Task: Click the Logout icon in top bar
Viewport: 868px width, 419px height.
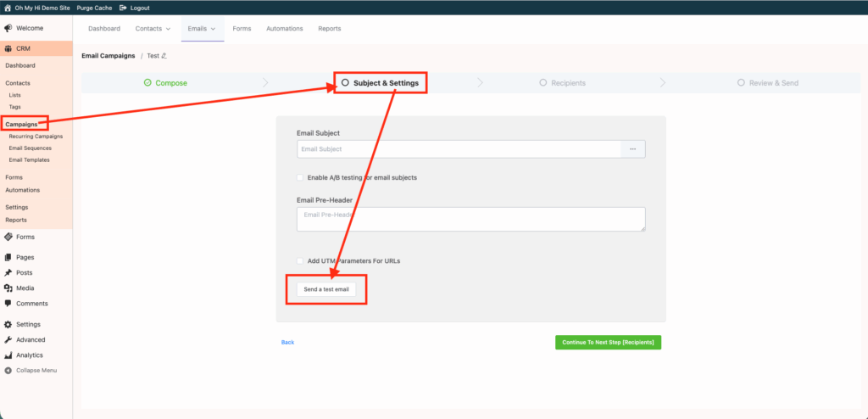Action: pos(124,8)
